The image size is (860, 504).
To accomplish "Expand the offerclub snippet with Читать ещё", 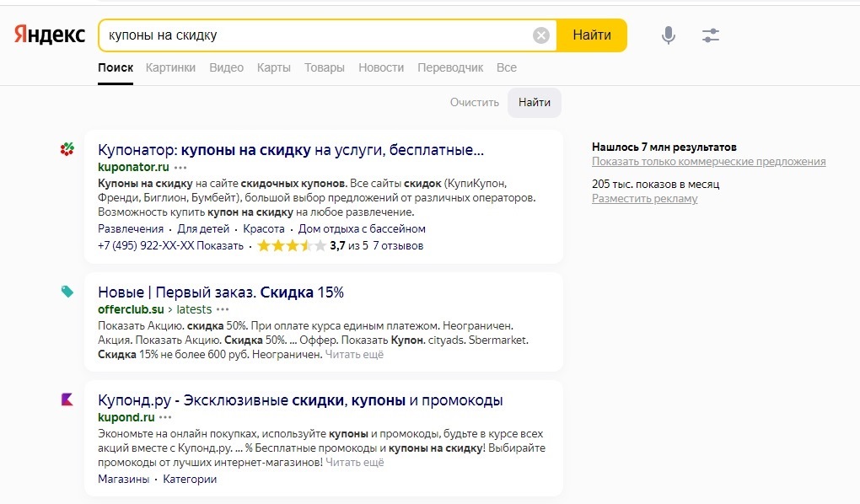I will (x=354, y=354).
